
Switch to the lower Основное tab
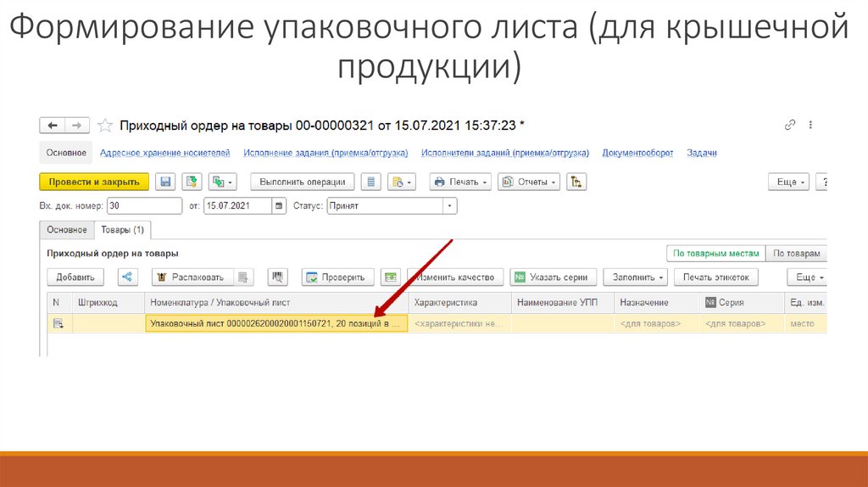pos(66,230)
